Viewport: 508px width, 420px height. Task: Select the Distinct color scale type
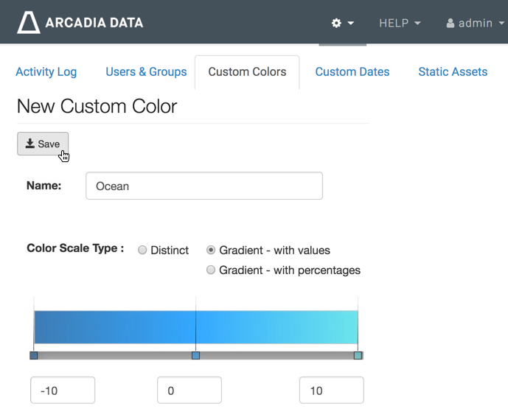click(143, 251)
